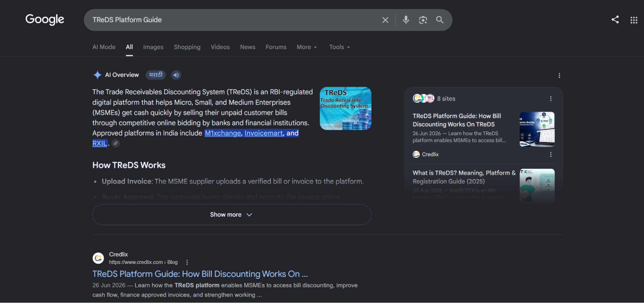
Task: Open the Google logo homepage
Action: [x=45, y=20]
